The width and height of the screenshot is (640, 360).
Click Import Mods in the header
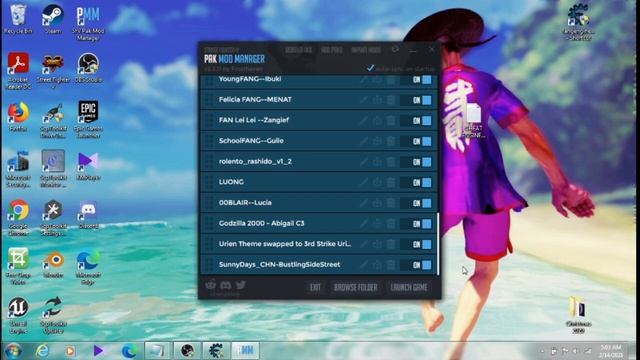pos(366,50)
